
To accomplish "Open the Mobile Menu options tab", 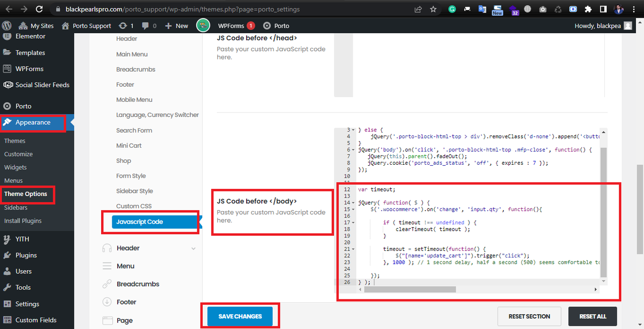I will [x=134, y=100].
